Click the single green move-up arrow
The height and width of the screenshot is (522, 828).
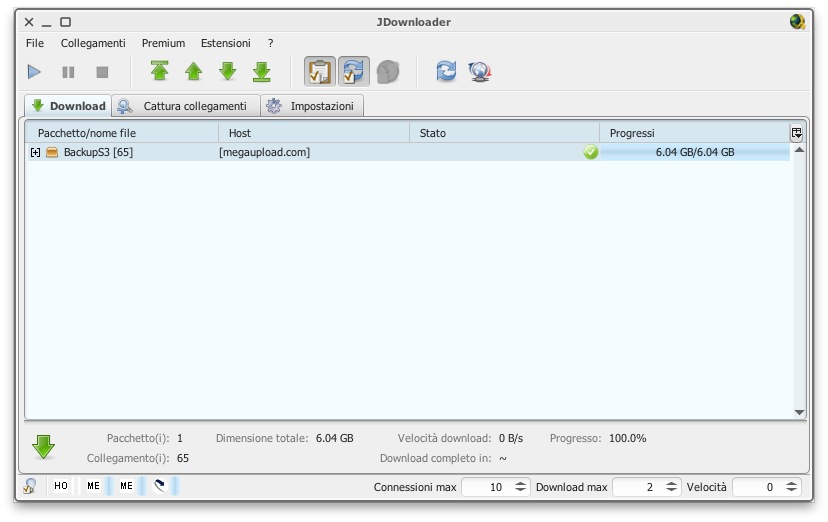(193, 72)
